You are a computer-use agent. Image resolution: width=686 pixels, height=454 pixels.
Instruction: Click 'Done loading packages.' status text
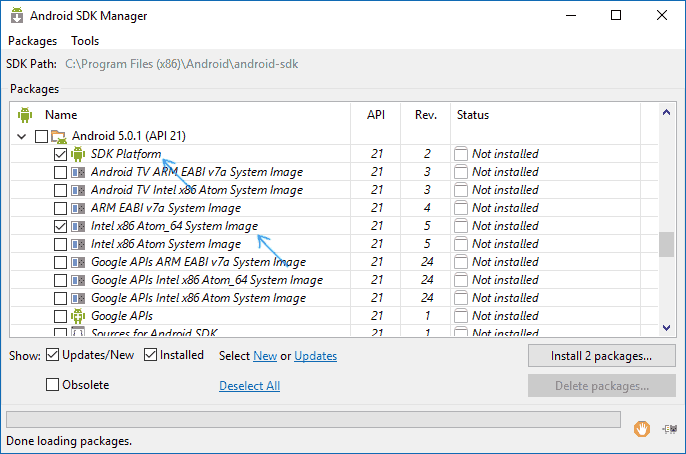[69, 441]
